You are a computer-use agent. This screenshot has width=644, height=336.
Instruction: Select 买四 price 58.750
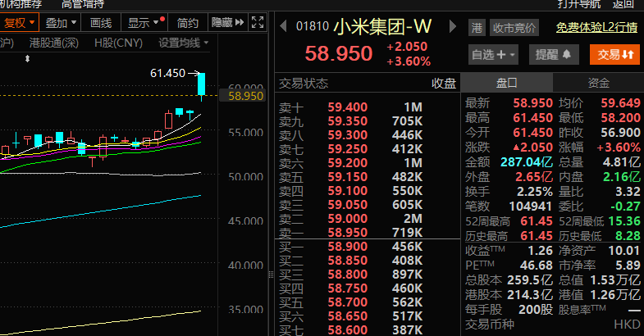coord(348,288)
